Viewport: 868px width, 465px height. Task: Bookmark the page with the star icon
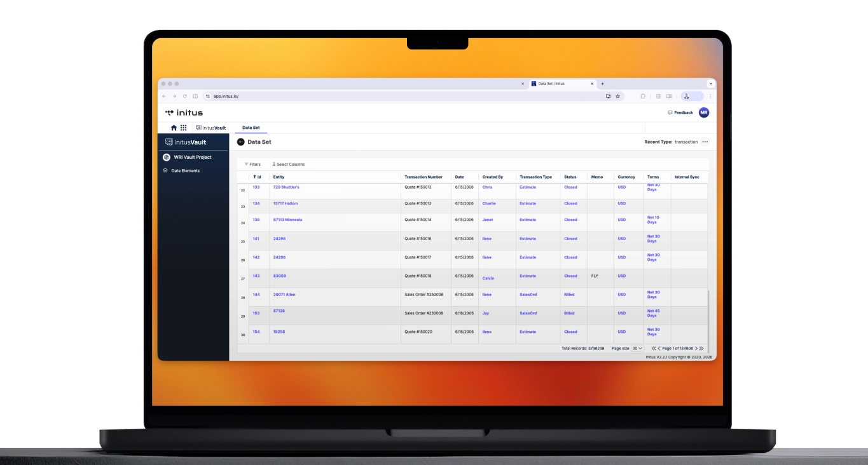click(x=617, y=97)
